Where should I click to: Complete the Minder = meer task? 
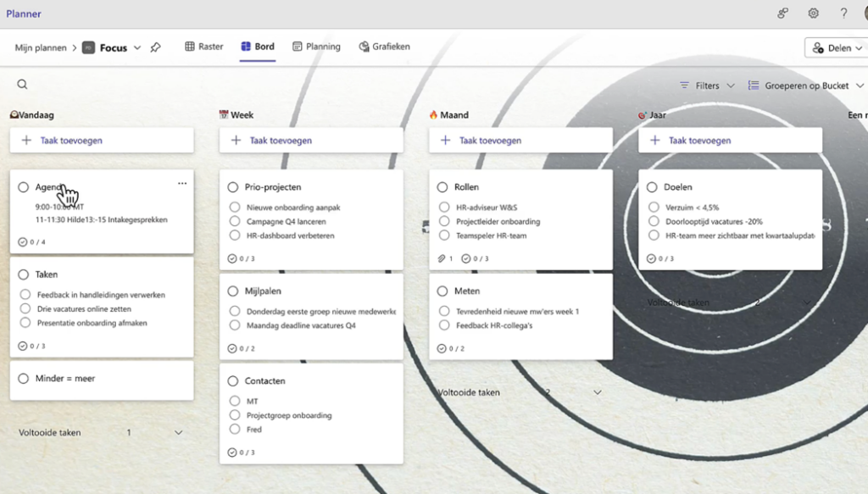click(x=24, y=379)
